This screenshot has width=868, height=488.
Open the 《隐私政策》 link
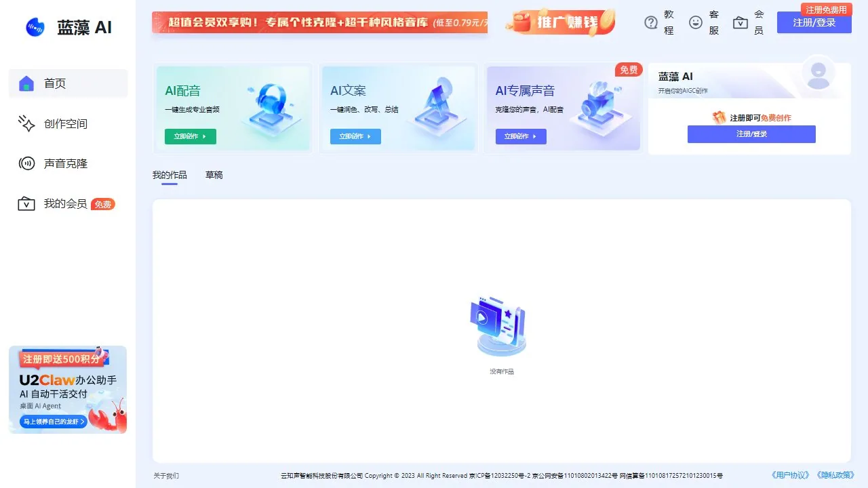pyautogui.click(x=835, y=476)
